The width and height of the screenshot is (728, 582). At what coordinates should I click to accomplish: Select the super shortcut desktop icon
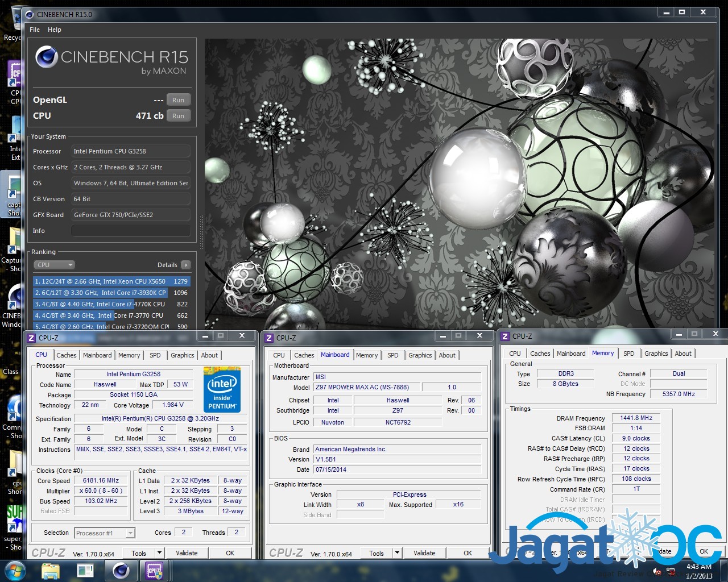click(x=13, y=527)
